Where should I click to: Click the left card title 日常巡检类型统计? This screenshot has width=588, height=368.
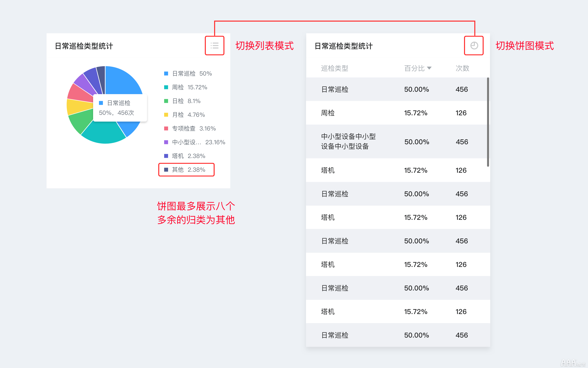click(84, 46)
